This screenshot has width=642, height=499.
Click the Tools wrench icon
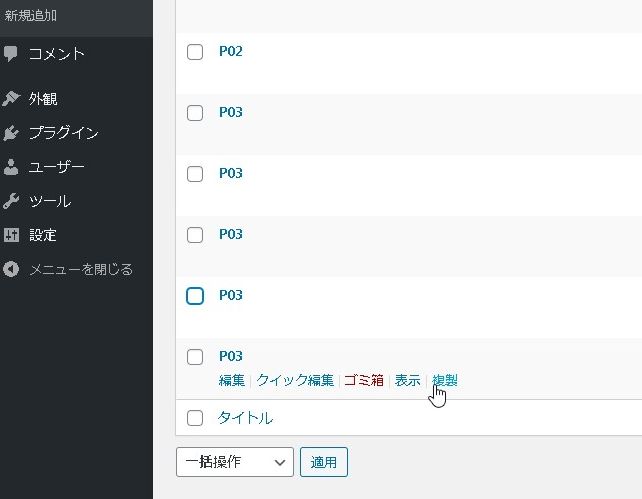tap(11, 201)
